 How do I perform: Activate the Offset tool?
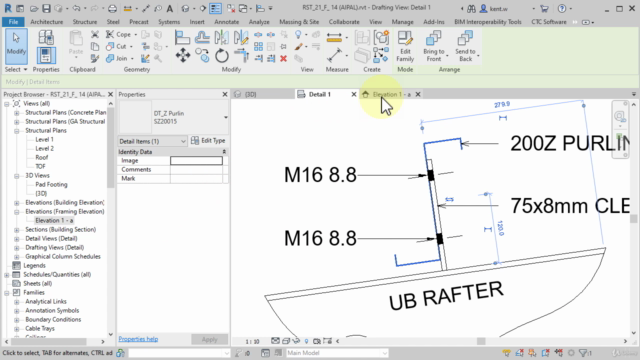[202, 38]
